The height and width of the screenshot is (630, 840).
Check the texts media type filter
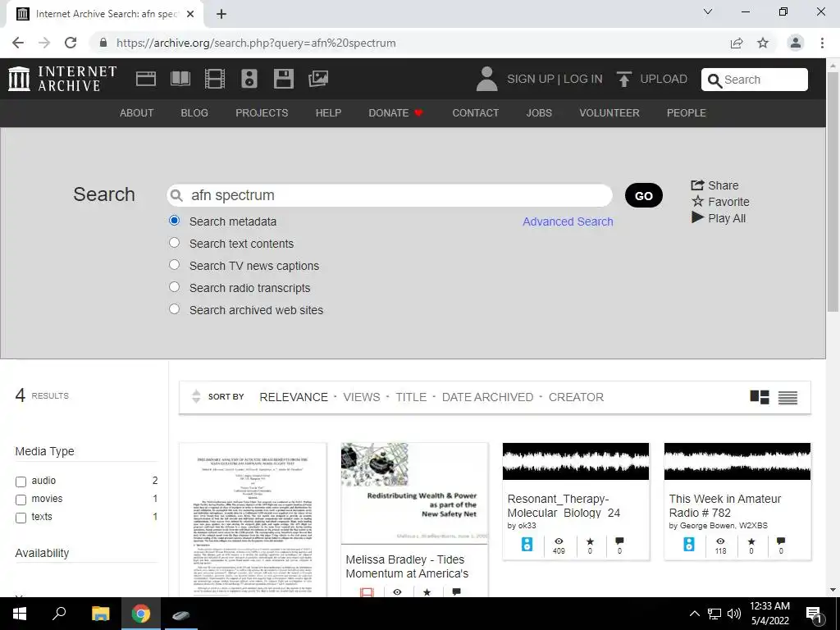click(x=21, y=518)
